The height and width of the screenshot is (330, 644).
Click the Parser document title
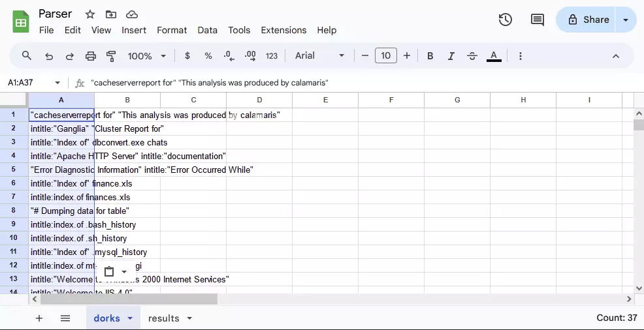click(x=55, y=14)
